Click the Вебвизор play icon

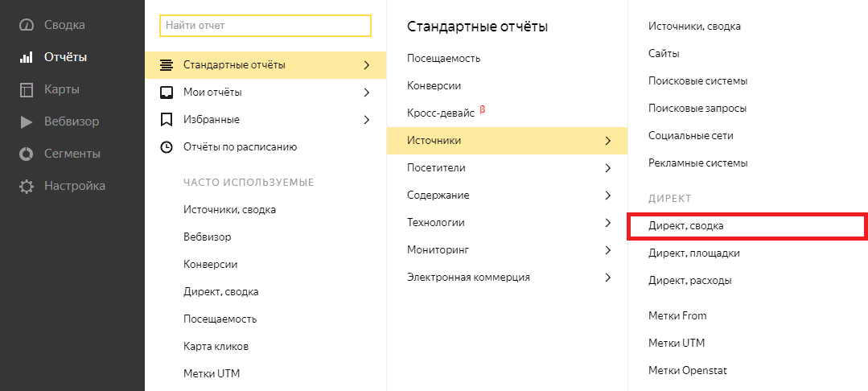tap(26, 121)
